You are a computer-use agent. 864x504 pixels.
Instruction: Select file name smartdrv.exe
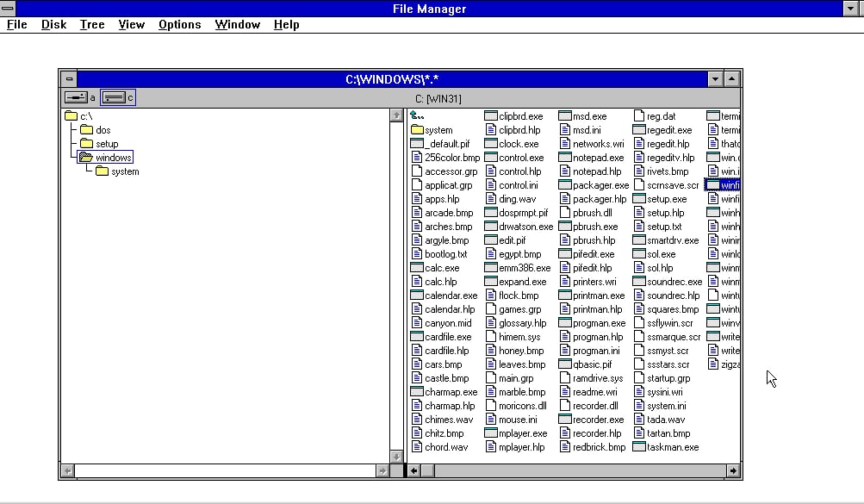(x=673, y=240)
